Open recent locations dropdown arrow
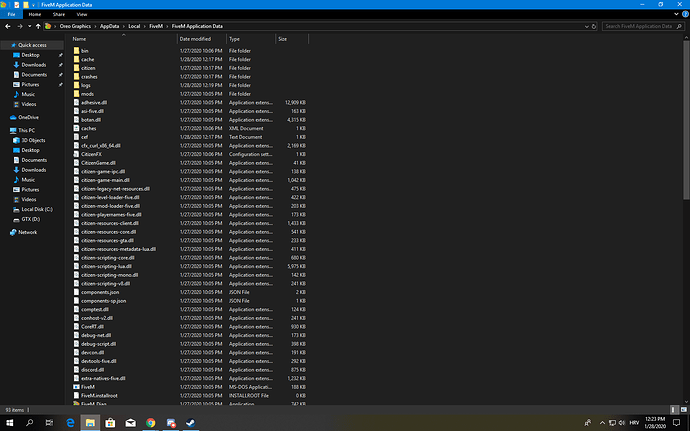The height and width of the screenshot is (431, 690). [29, 26]
